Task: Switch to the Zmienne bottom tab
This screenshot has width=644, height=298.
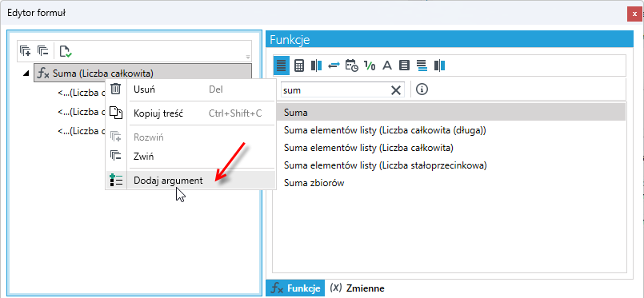Action: (357, 288)
